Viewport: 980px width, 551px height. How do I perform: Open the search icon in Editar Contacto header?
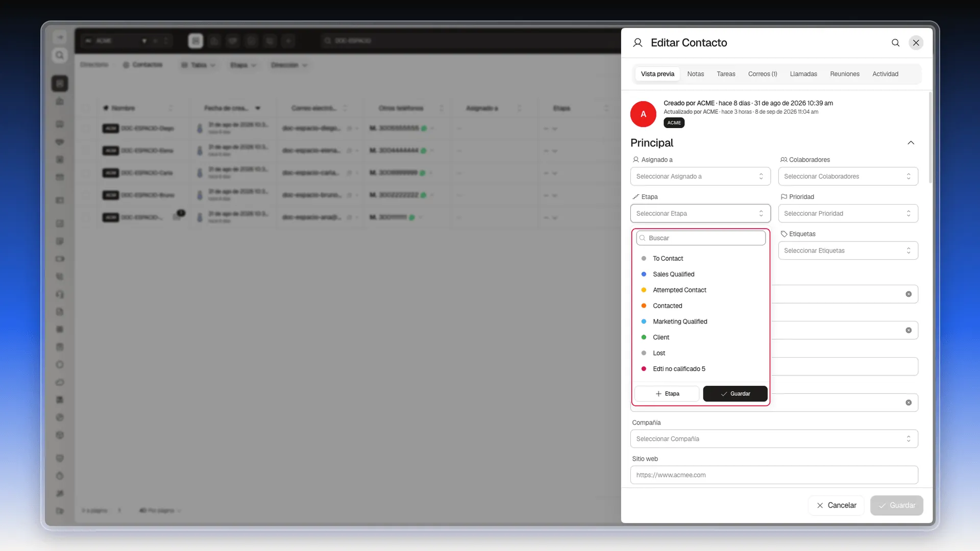click(895, 43)
